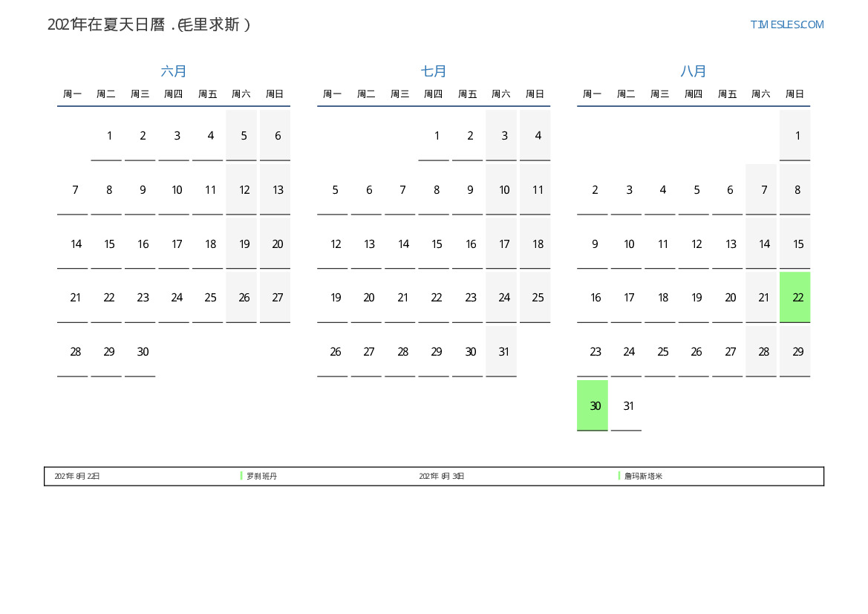Select the 八月 month heading

click(x=694, y=71)
